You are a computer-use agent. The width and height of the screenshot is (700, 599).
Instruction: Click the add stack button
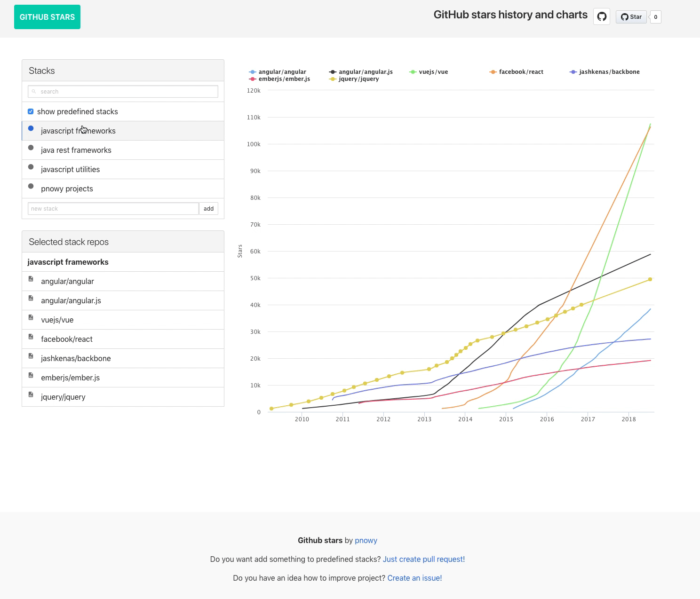[208, 208]
